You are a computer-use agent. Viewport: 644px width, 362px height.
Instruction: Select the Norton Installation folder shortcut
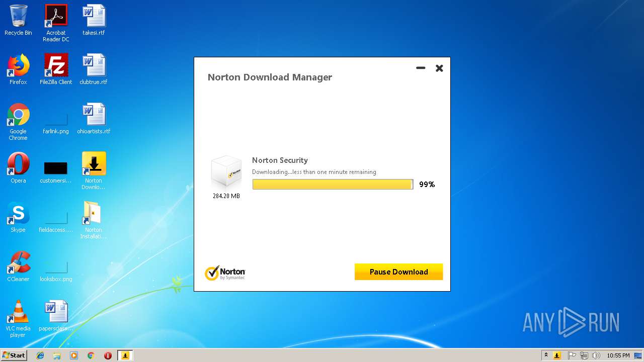pos(94,220)
